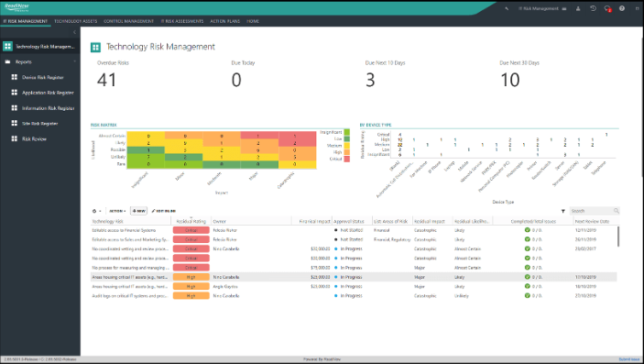This screenshot has height=364, width=644.
Task: Click green check icon in Audit logs row
Action: click(x=528, y=295)
